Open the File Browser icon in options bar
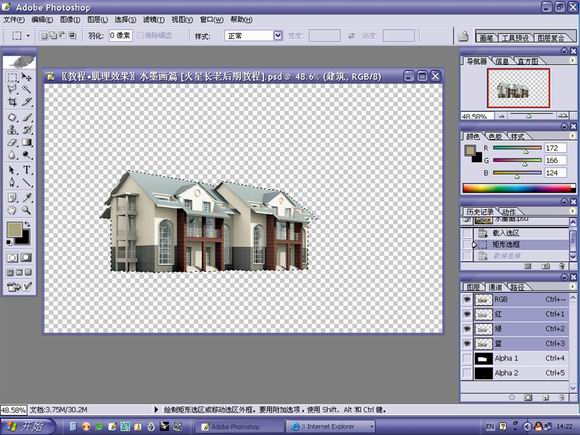This screenshot has height=435, width=580. coord(463,36)
